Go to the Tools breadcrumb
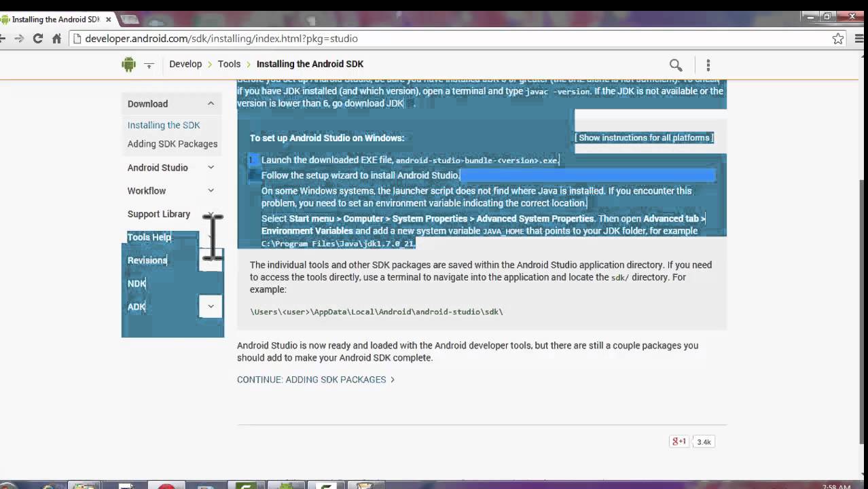Viewport: 868px width, 489px height. [x=229, y=64]
